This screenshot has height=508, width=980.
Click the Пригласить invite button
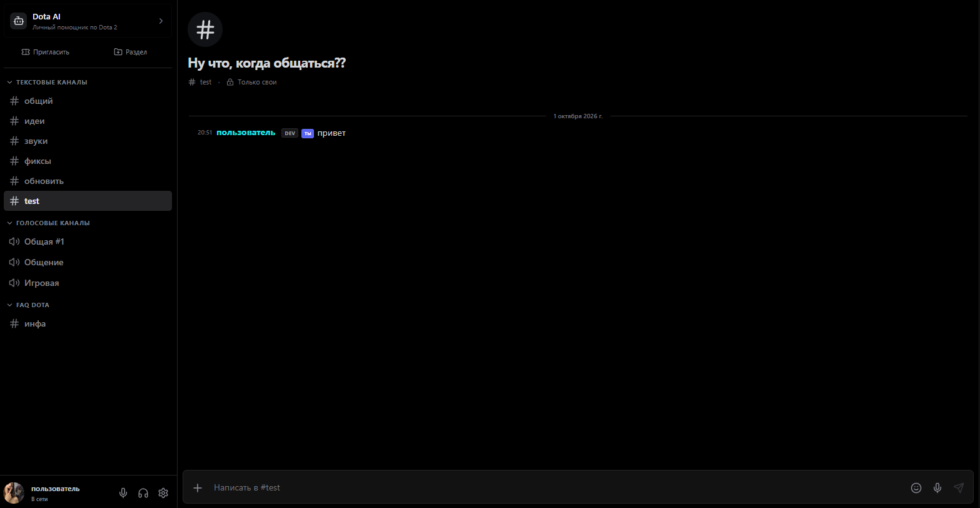pyautogui.click(x=45, y=52)
